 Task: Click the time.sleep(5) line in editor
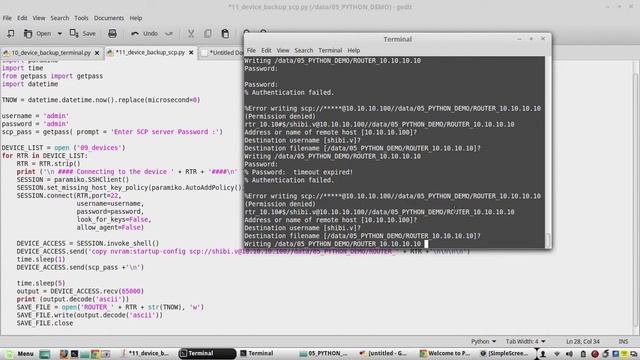41,283
